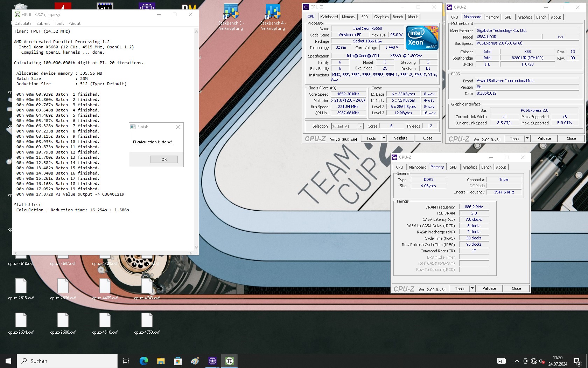This screenshot has width=588, height=368.
Task: Open Task View from taskbar
Action: 126,361
